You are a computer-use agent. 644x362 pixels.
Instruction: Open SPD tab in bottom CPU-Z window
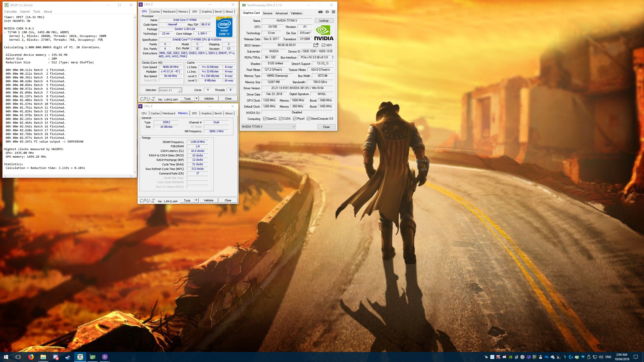pos(194,113)
